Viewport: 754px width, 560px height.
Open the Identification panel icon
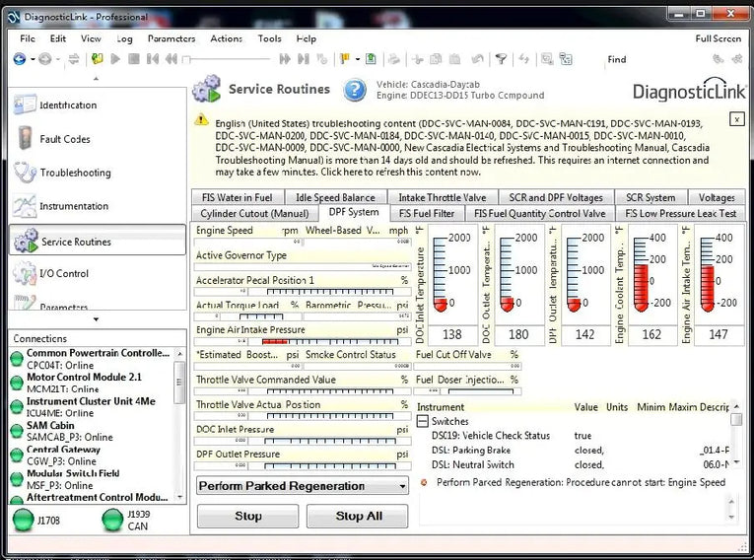point(26,105)
